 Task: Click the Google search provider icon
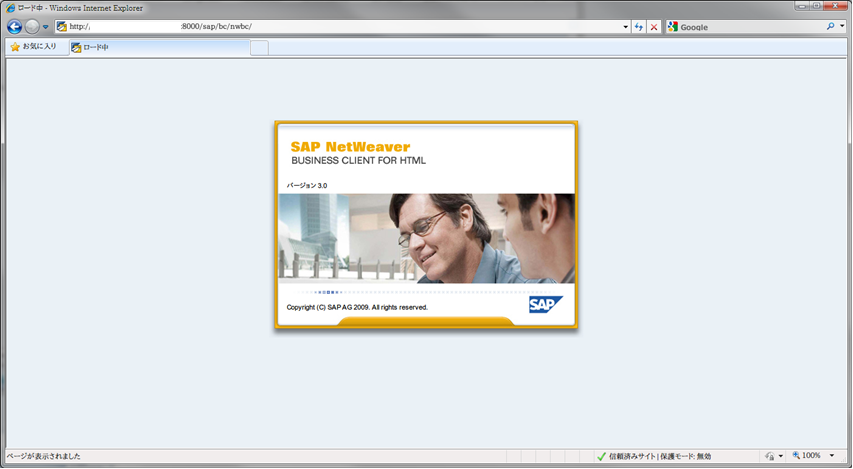point(673,26)
